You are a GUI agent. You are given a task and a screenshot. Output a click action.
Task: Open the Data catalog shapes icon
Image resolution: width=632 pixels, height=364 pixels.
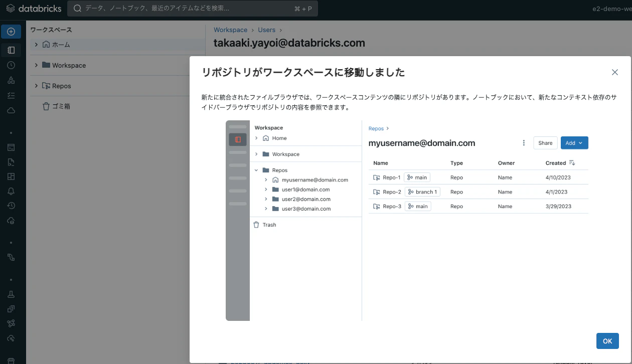click(11, 80)
